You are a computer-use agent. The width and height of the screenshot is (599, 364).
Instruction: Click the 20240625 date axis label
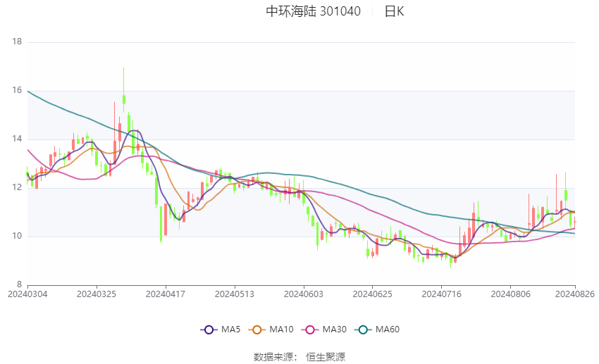[x=372, y=294]
